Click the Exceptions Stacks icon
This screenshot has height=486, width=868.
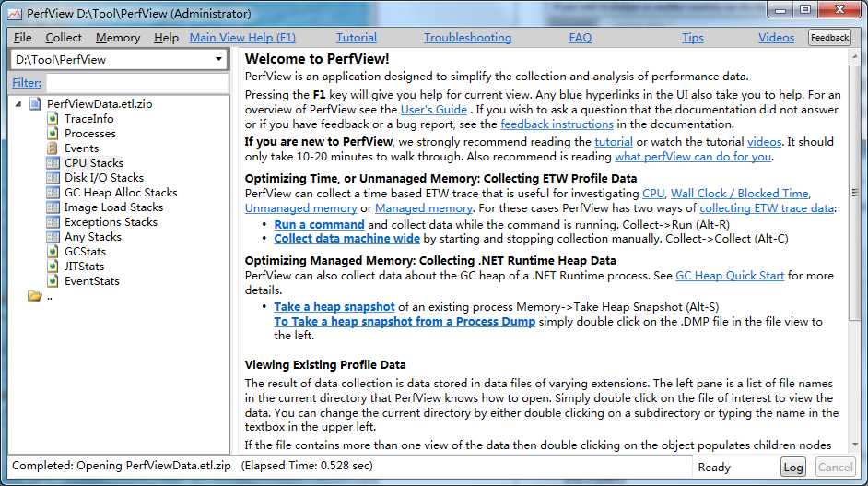pyautogui.click(x=53, y=222)
